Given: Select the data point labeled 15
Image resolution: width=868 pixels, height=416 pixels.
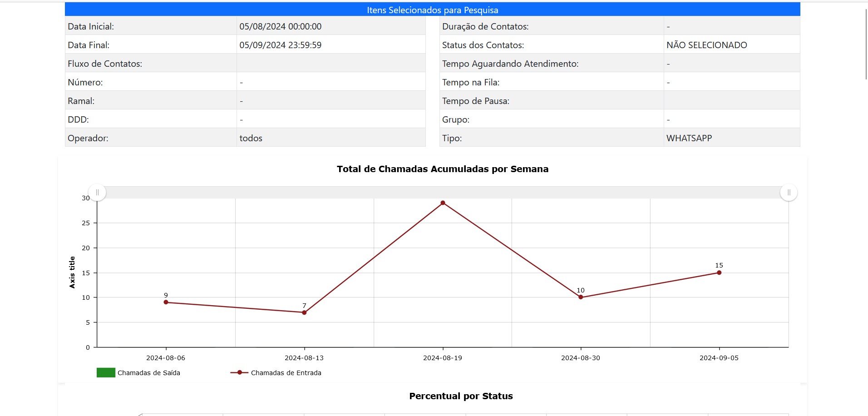Looking at the screenshot, I should tap(719, 272).
